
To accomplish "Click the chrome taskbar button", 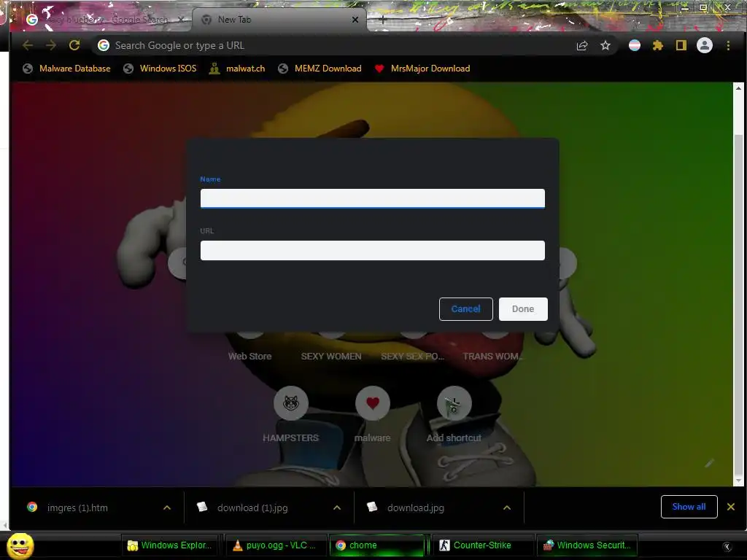I will pos(377,545).
